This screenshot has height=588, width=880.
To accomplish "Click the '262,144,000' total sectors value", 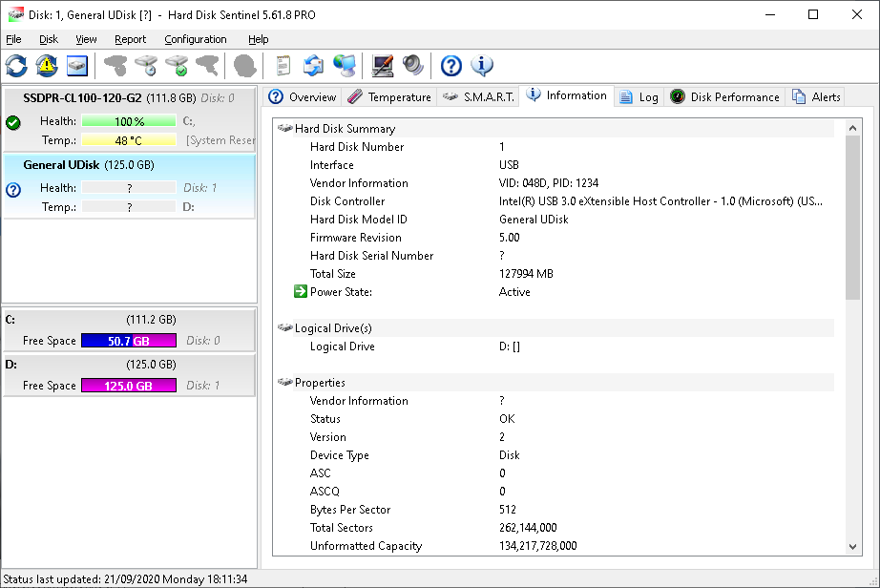I will (528, 528).
